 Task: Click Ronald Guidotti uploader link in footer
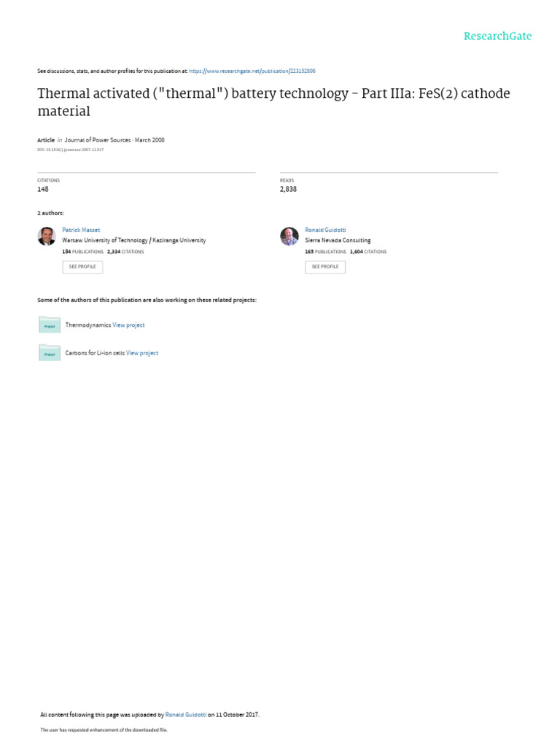tap(185, 715)
